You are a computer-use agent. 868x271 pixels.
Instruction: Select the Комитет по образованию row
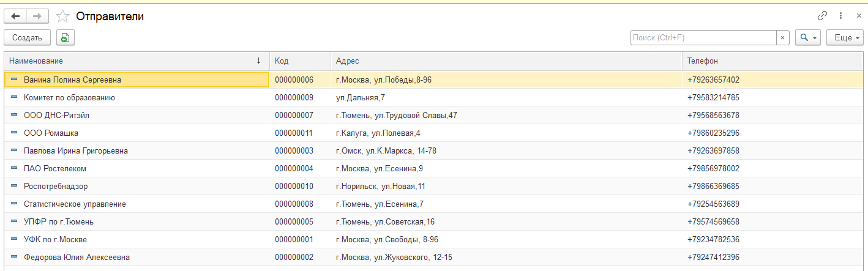coord(69,97)
